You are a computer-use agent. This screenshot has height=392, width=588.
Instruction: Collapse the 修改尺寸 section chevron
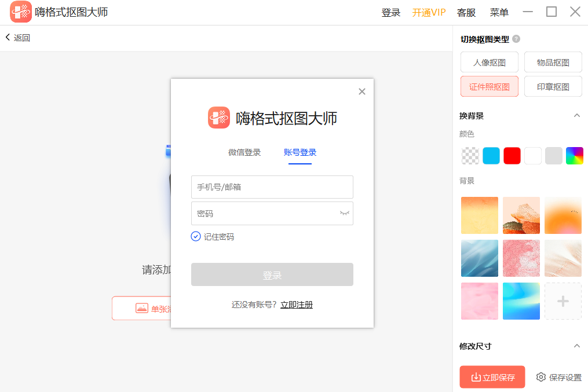point(576,346)
